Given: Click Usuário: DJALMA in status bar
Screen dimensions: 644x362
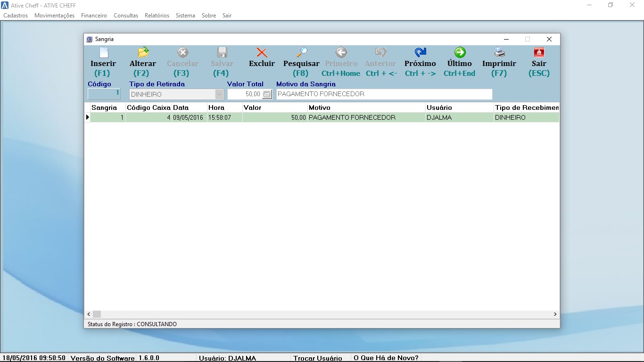Looking at the screenshot, I should [227, 358].
